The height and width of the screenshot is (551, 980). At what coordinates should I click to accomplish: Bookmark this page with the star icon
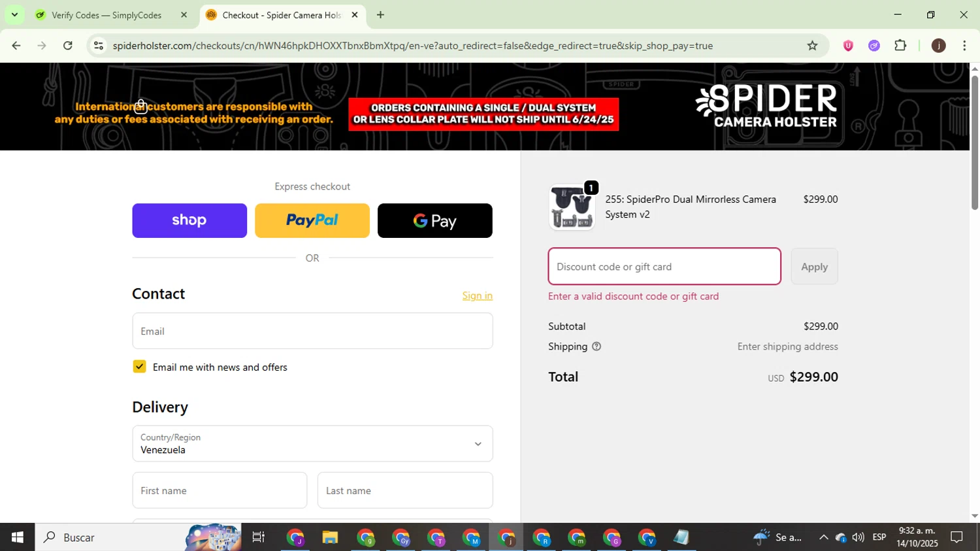tap(812, 46)
